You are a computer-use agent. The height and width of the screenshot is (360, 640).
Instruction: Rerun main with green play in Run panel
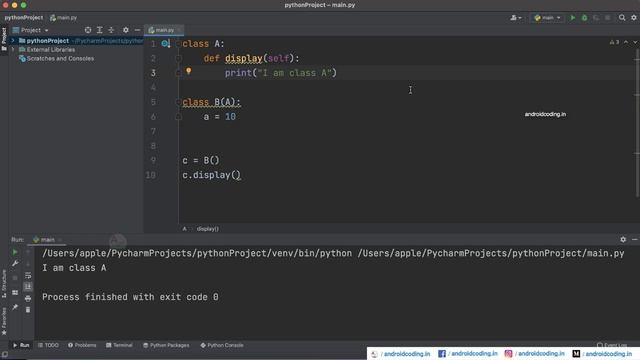[x=15, y=252]
